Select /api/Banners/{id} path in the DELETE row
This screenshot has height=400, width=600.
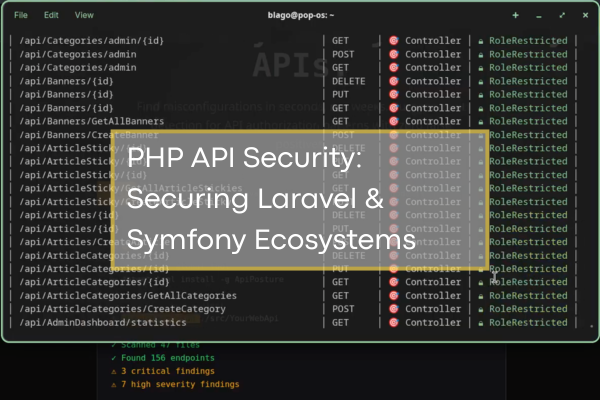tap(66, 81)
